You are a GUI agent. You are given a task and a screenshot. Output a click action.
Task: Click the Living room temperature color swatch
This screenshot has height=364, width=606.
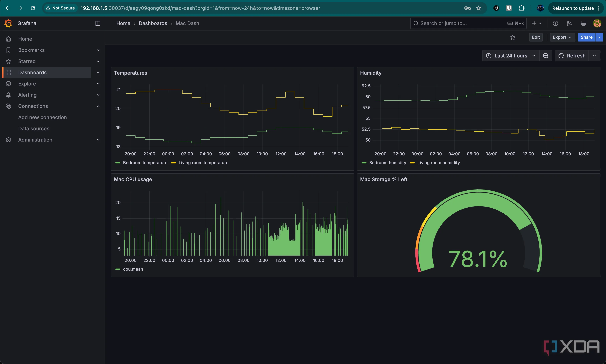(x=173, y=163)
